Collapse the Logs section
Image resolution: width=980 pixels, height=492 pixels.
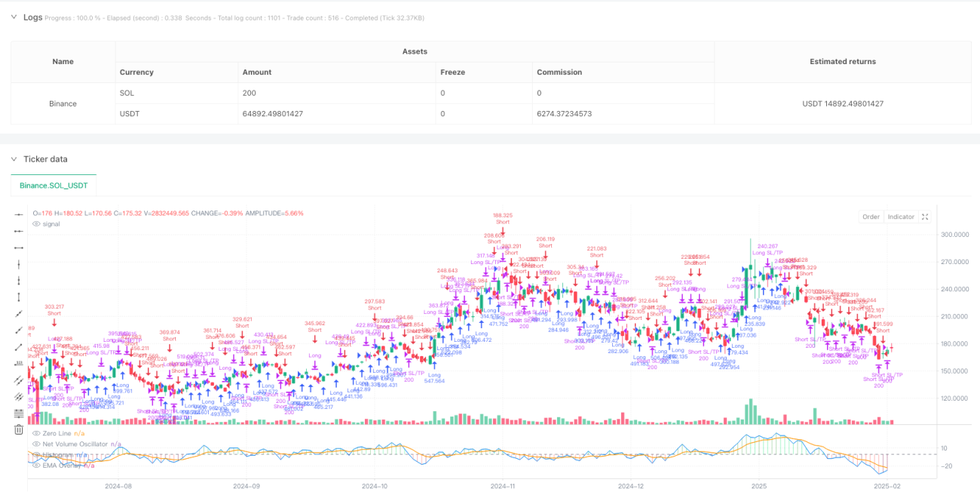click(x=13, y=17)
